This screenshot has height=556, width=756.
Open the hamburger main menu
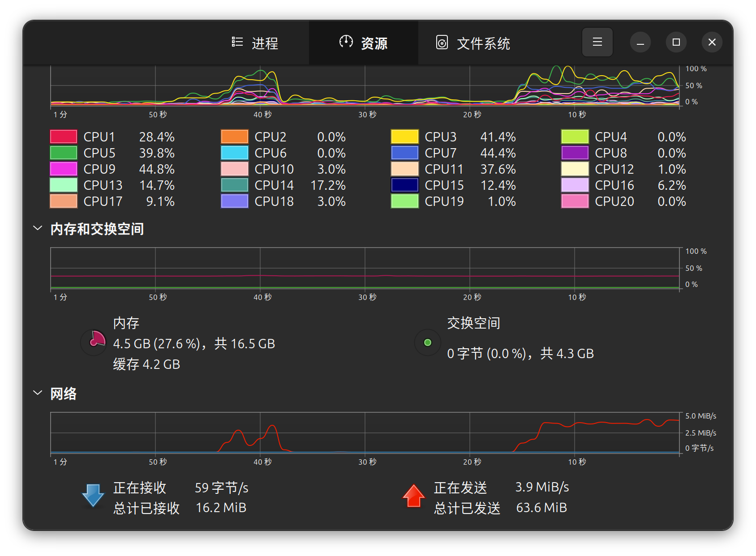pyautogui.click(x=597, y=42)
